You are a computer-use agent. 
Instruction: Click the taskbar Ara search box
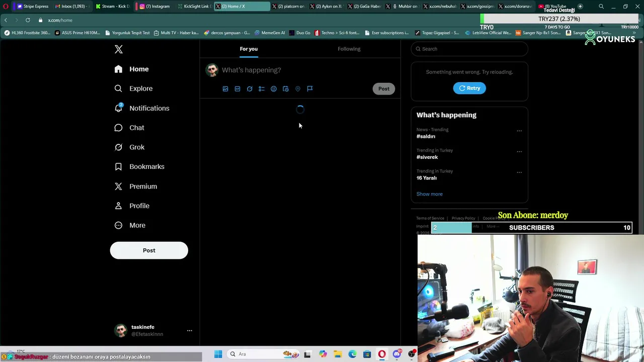click(x=262, y=354)
